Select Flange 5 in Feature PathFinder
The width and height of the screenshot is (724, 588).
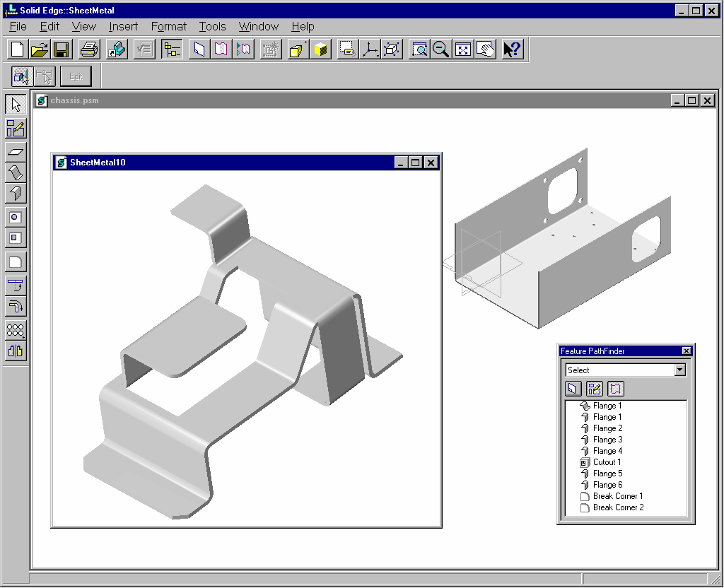pos(601,474)
